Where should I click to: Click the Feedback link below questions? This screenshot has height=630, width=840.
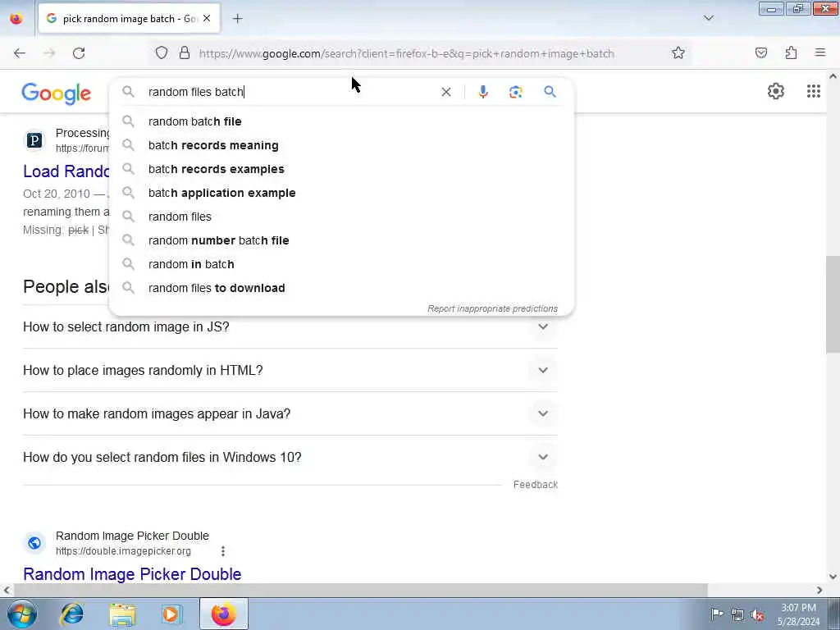coord(535,484)
